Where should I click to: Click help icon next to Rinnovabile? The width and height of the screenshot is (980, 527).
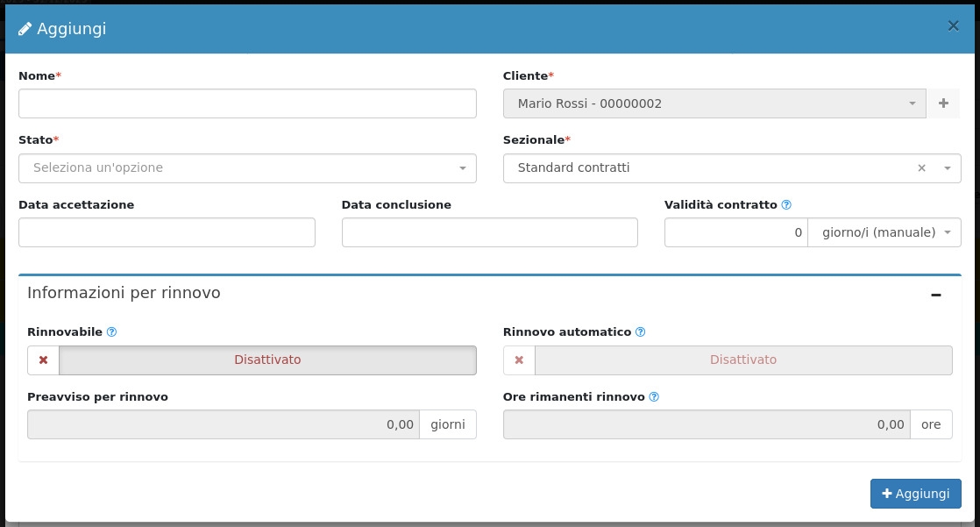[x=111, y=332]
